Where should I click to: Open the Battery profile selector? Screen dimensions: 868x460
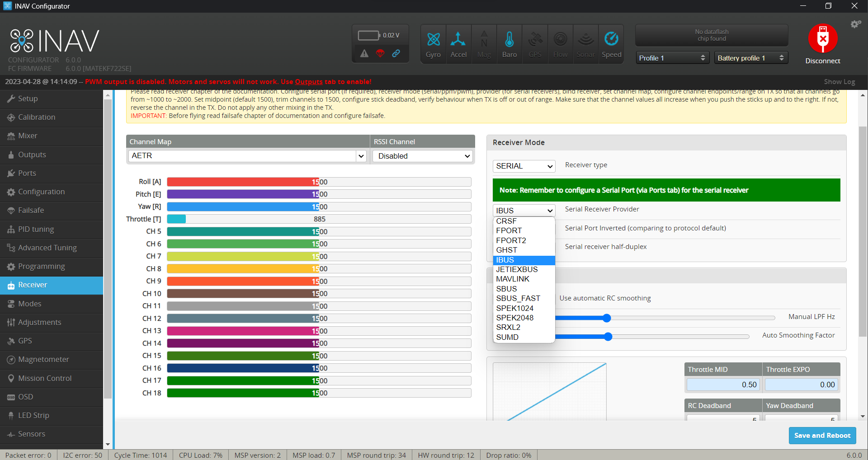(750, 58)
